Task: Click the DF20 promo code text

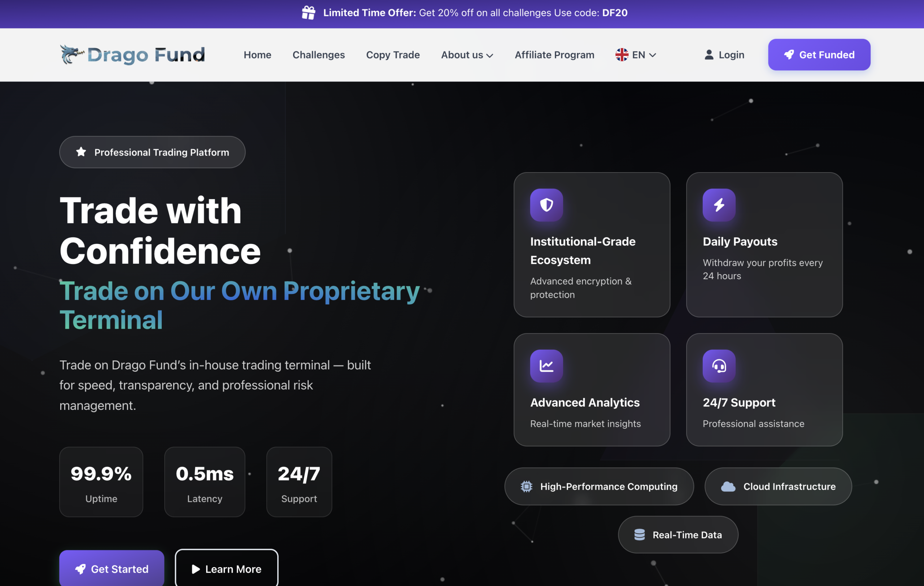Action: tap(615, 13)
